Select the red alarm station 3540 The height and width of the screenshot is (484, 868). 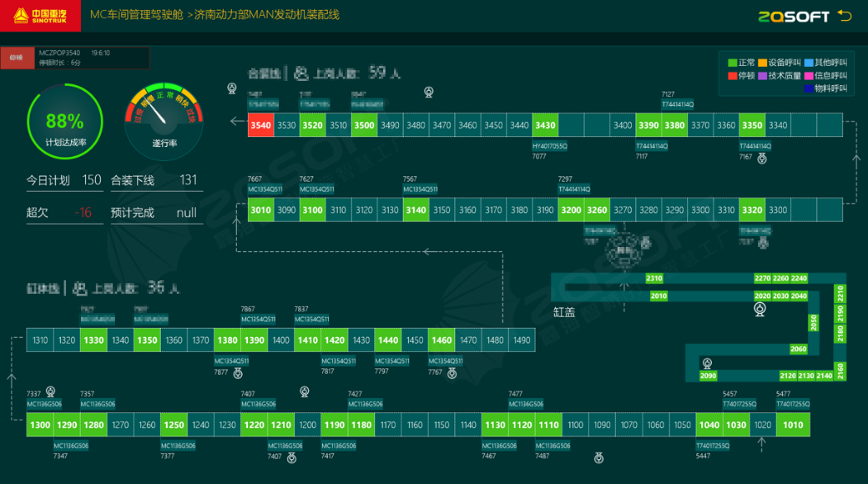tap(260, 126)
